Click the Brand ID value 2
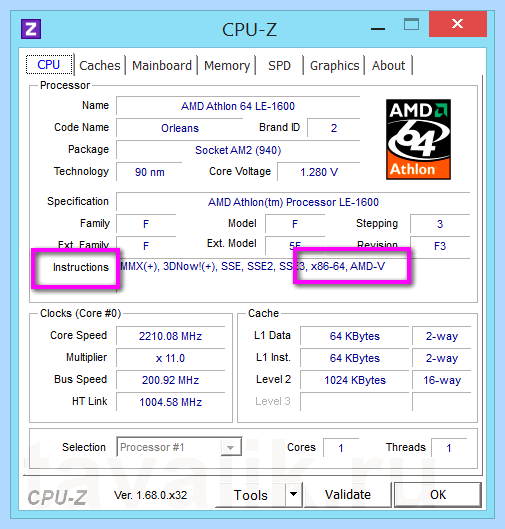The width and height of the screenshot is (505, 529). click(334, 128)
